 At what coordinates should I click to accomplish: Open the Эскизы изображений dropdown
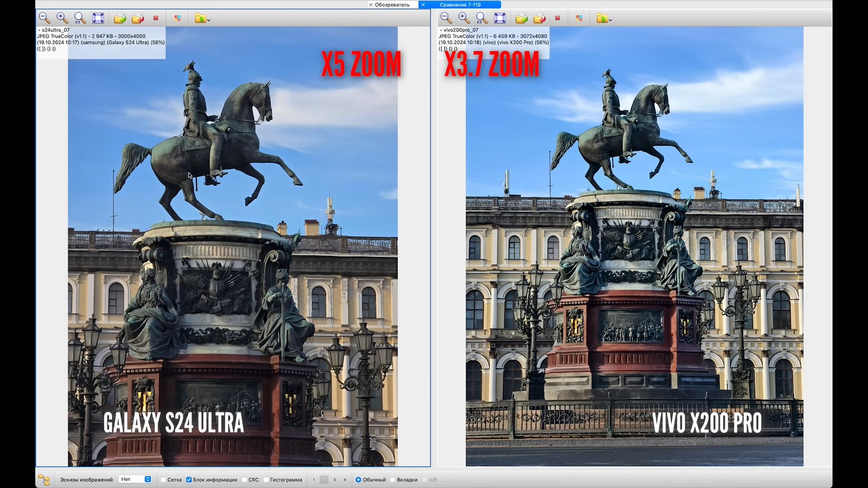point(135,479)
